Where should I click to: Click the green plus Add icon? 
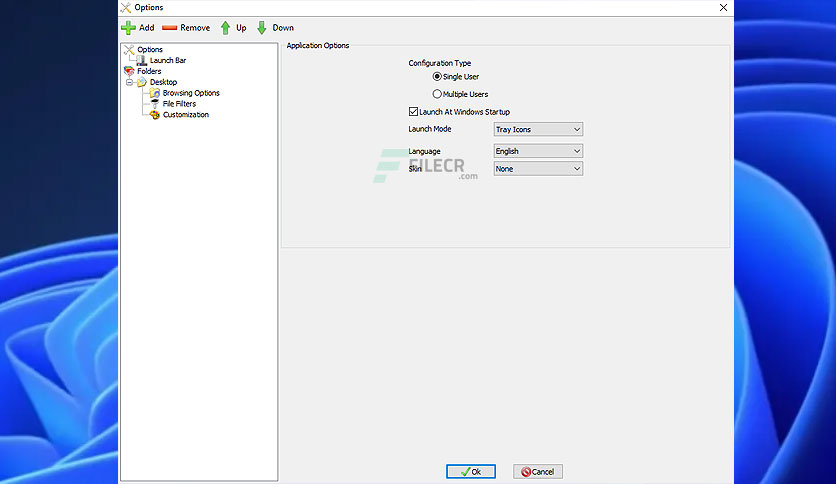coord(128,28)
